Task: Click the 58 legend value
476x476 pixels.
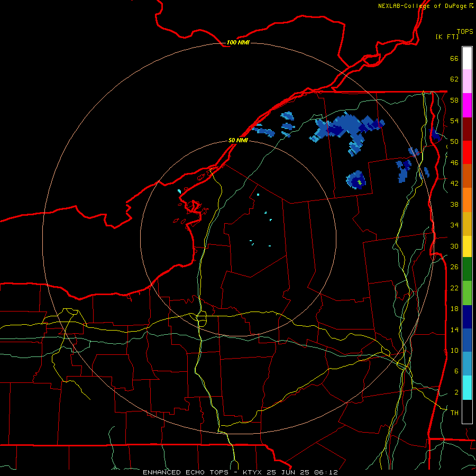Action: pos(454,100)
